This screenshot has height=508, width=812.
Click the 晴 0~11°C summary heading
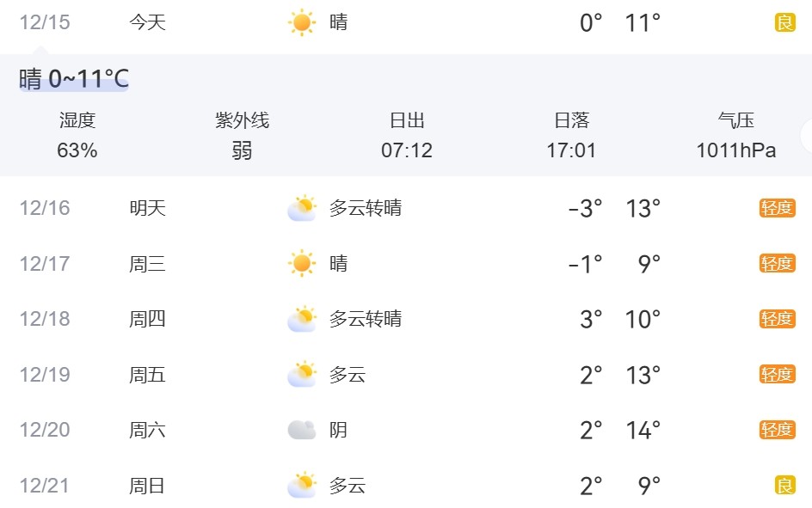pos(74,79)
